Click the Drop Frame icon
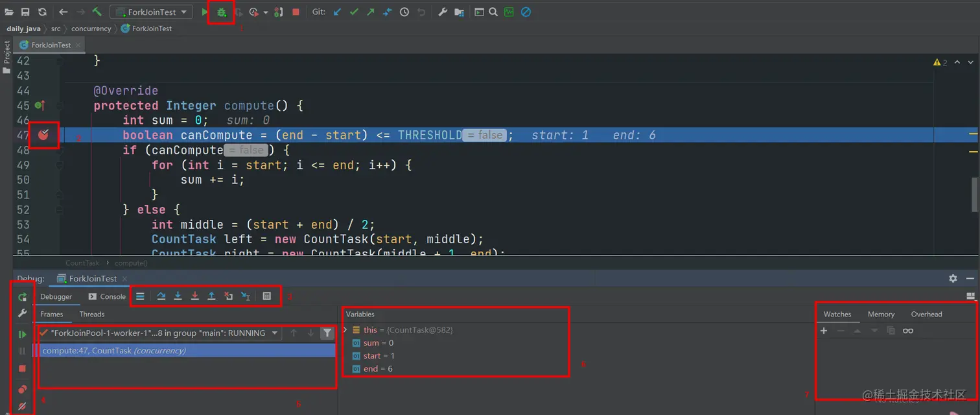This screenshot has height=415, width=980. (x=228, y=296)
